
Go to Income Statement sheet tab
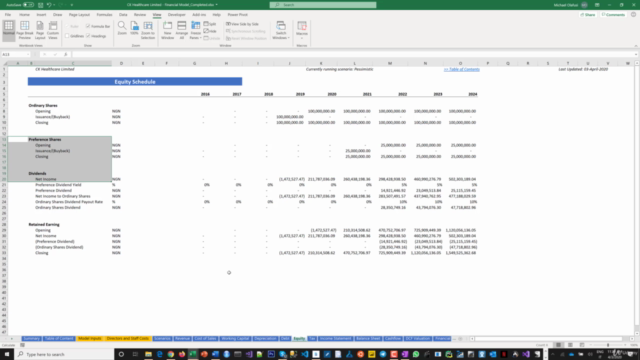[x=335, y=338]
